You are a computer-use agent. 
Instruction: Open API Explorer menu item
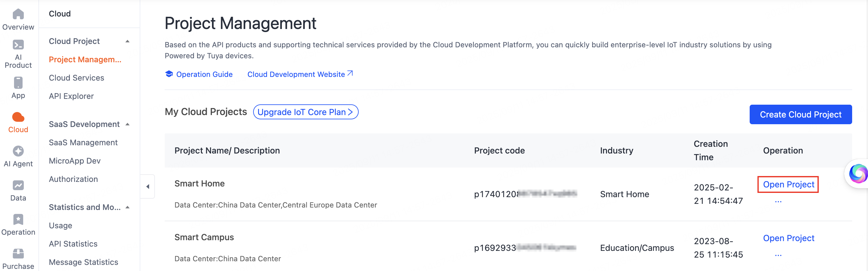tap(71, 96)
